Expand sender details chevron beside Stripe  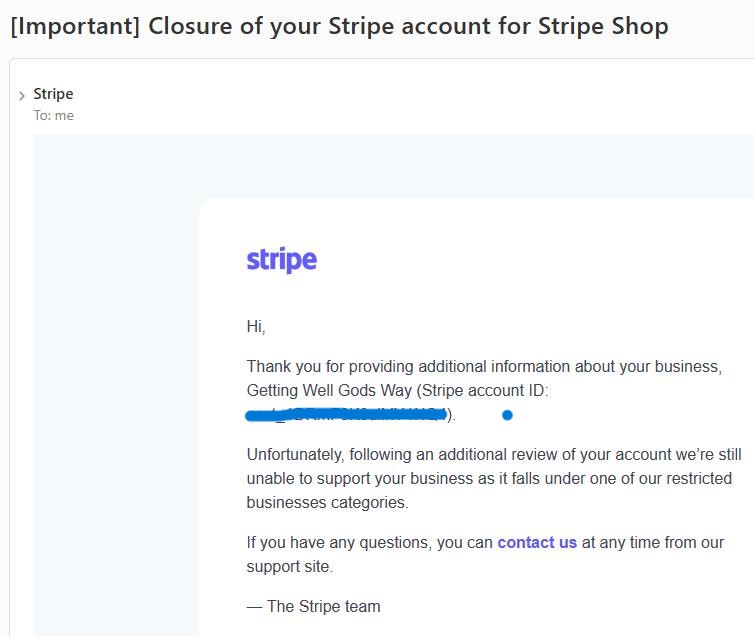point(22,96)
